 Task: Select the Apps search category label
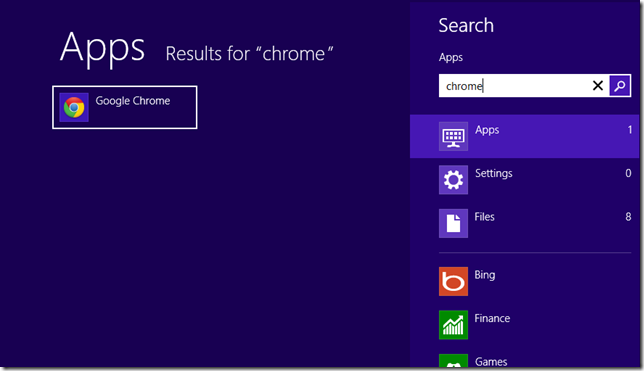pyautogui.click(x=487, y=130)
